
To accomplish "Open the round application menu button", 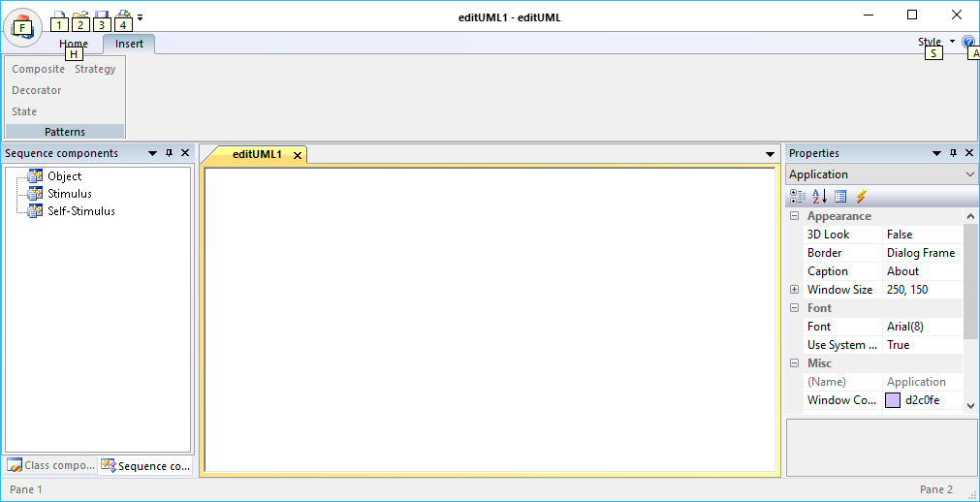I will point(22,25).
